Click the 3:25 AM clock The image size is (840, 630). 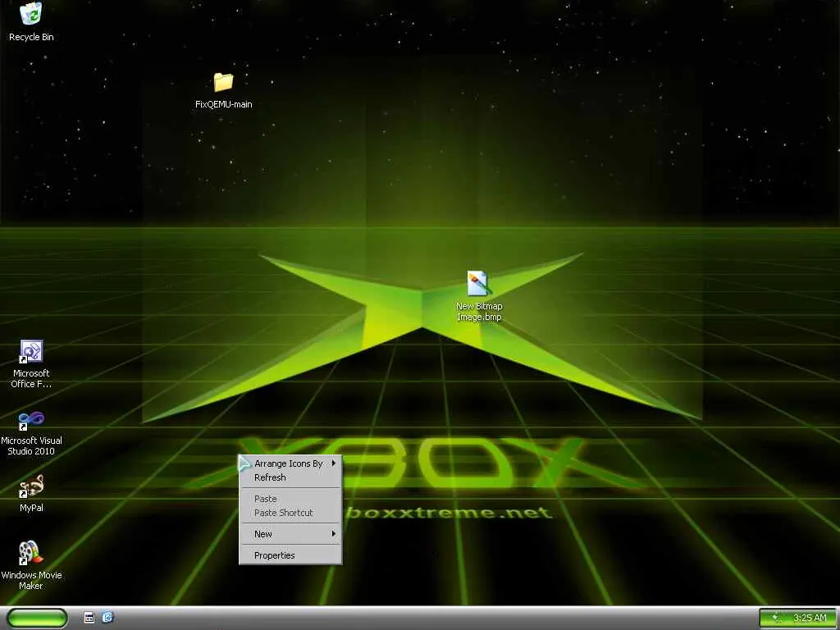[x=810, y=619]
